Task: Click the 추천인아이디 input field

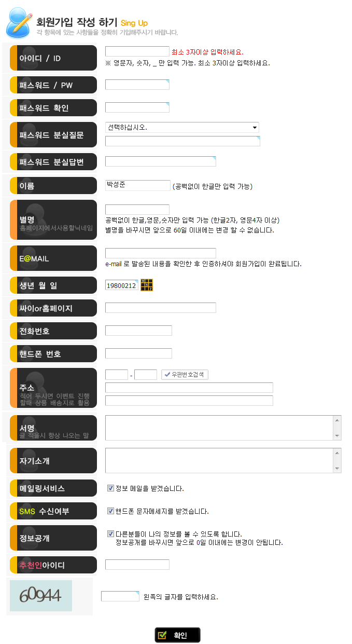Action: (137, 565)
